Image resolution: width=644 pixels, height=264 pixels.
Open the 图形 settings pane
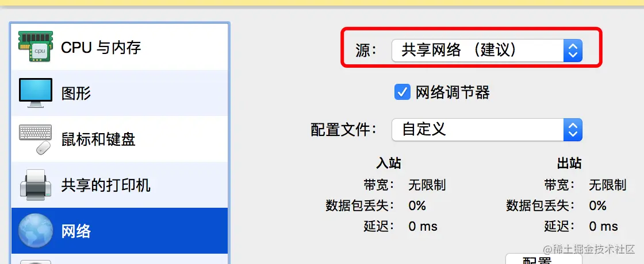[120, 93]
